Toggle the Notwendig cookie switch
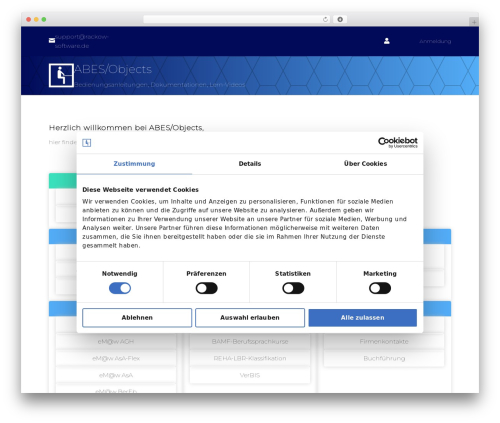 (x=120, y=288)
